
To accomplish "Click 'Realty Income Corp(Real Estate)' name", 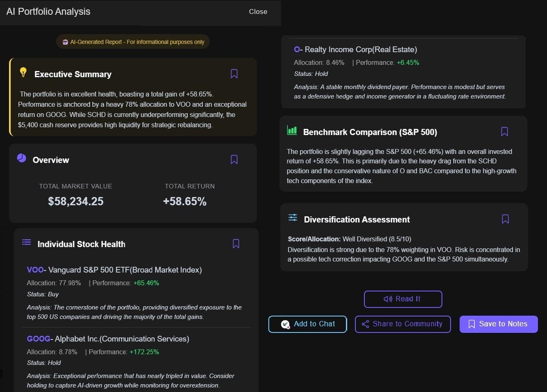I will 361,50.
